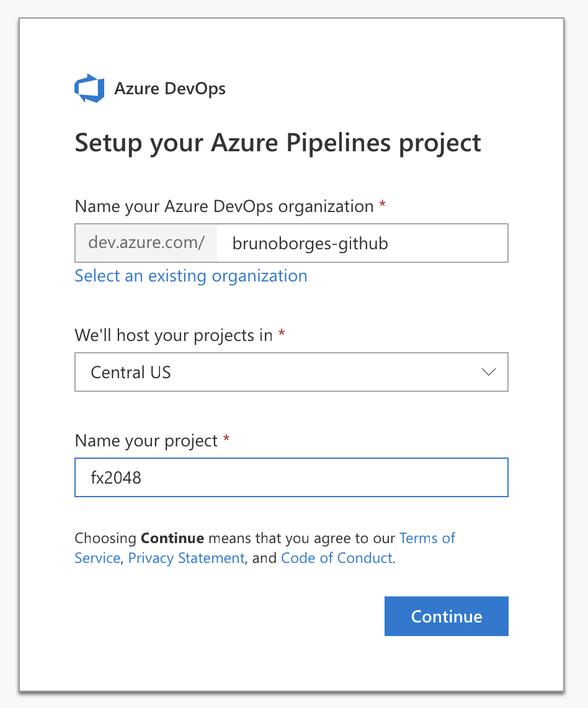Click the organization name input field
The height and width of the screenshot is (708, 588).
(362, 244)
